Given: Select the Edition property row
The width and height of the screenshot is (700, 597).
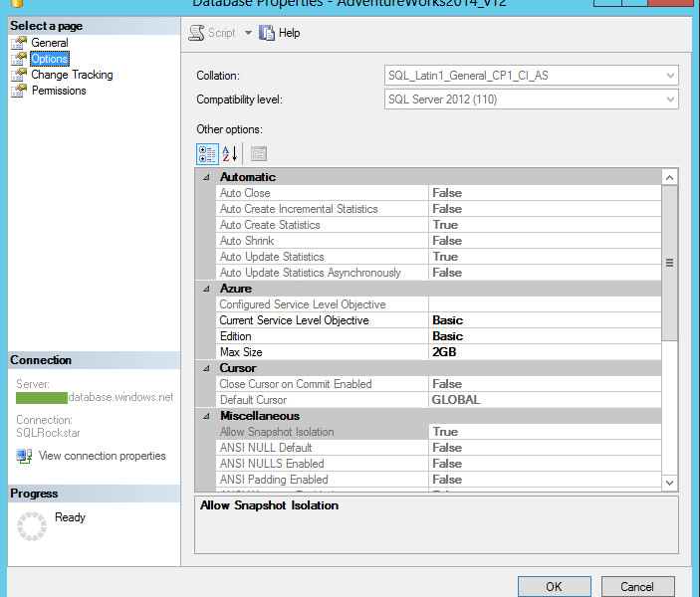Looking at the screenshot, I should [x=438, y=336].
